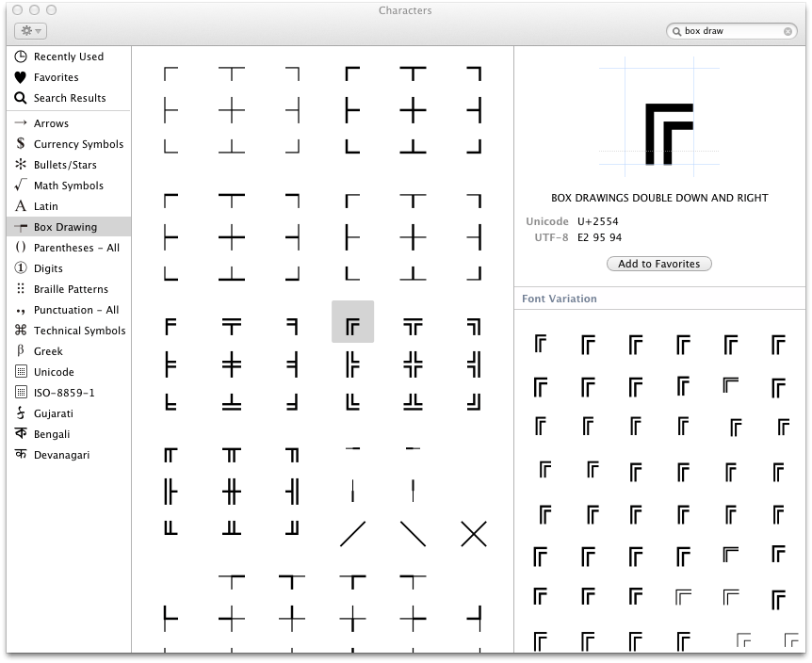Screen dimensions: 812x663
Task: Choose the rising diagonal slash character
Action: (352, 534)
